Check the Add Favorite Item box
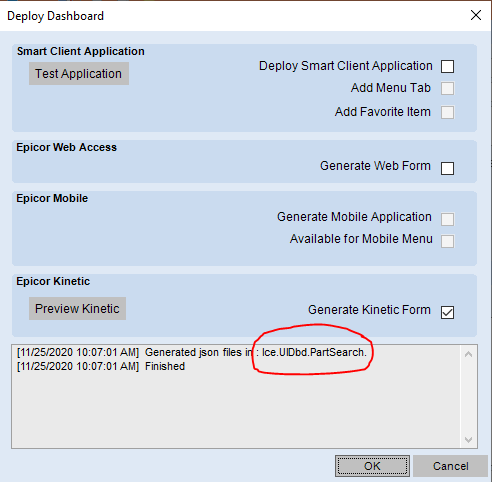 pos(447,112)
